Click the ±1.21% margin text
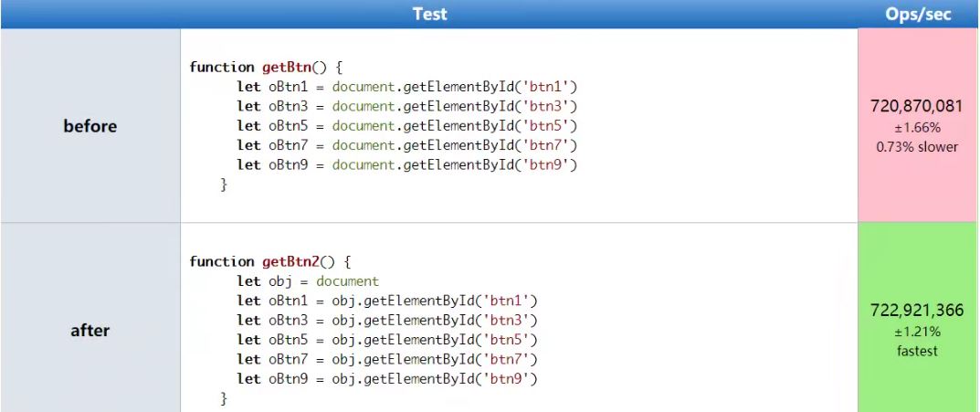This screenshot has width=980, height=412. pyautogui.click(x=917, y=332)
